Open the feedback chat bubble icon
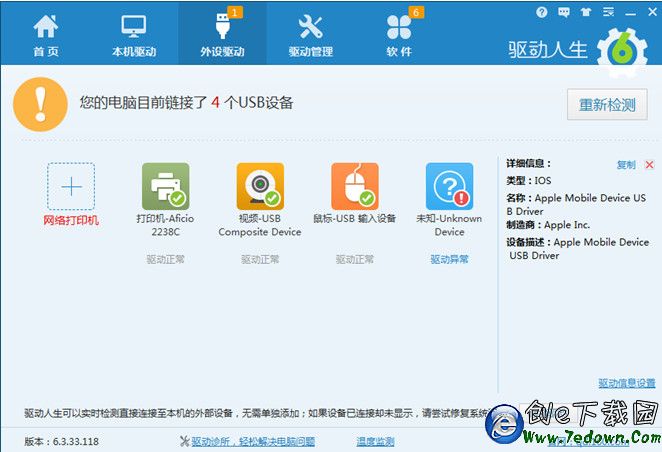Screen dimensions: 662x452 click(x=563, y=13)
